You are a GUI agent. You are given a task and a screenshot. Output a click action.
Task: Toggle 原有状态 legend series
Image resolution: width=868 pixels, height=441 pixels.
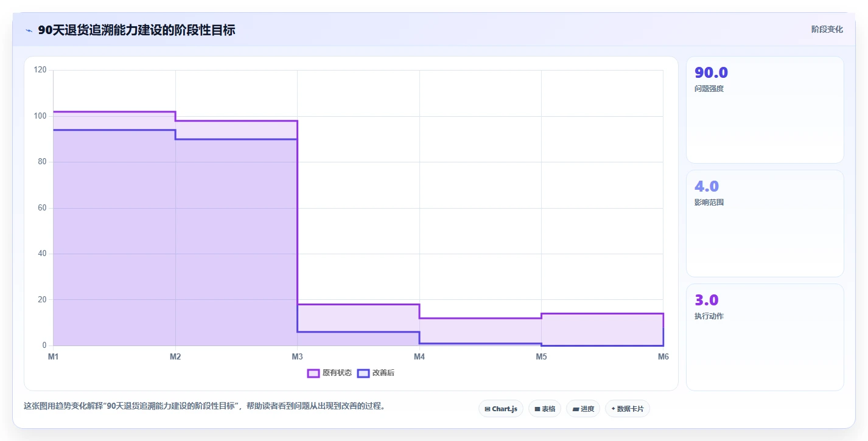tap(329, 373)
